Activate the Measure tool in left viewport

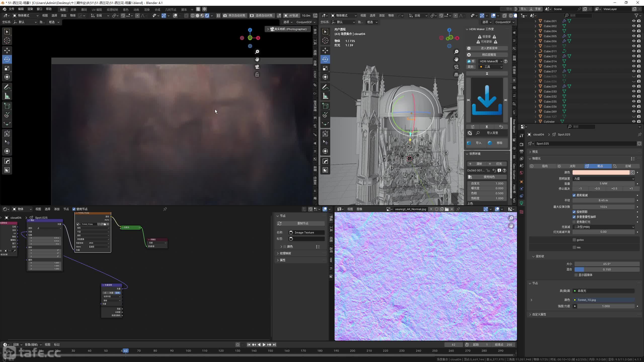[7, 96]
